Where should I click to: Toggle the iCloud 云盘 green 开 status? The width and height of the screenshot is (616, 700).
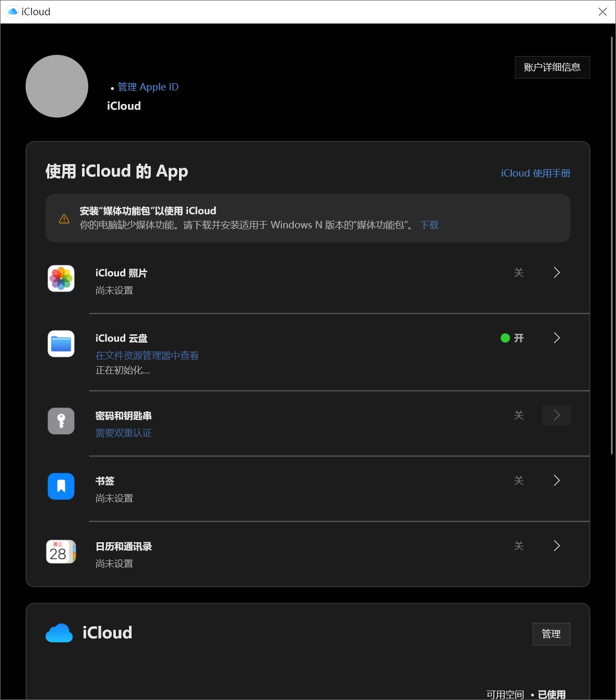coord(512,338)
